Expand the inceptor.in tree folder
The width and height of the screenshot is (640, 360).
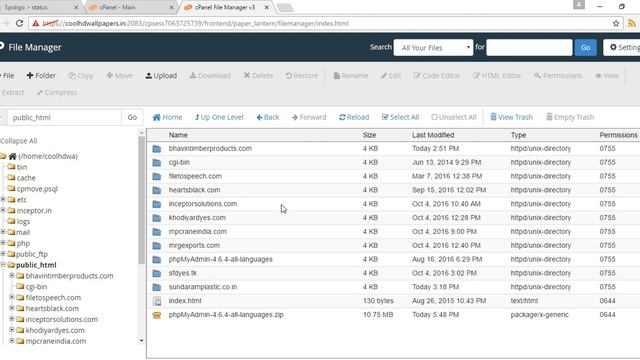click(x=3, y=210)
